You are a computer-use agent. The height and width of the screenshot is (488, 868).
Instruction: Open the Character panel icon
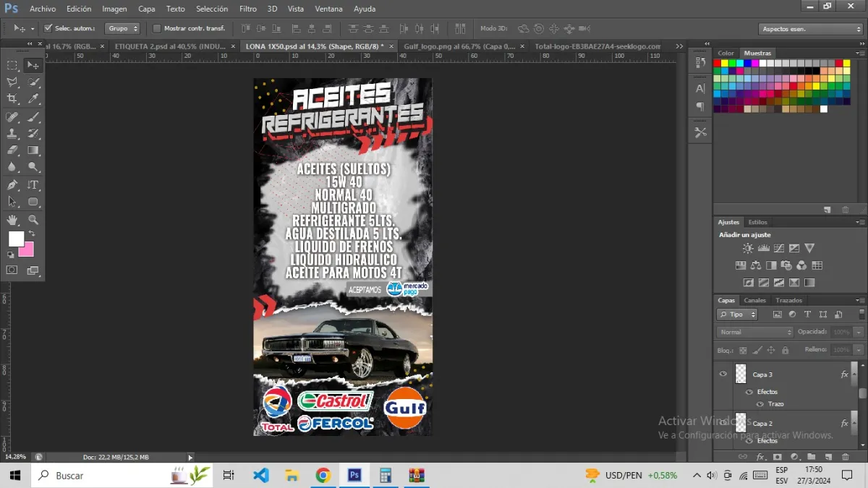[x=700, y=88]
